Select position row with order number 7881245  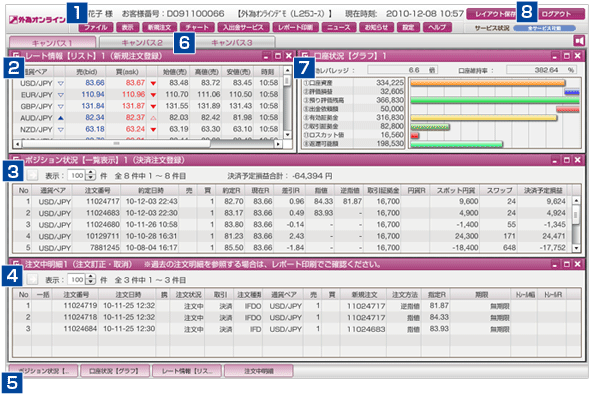click(293, 248)
